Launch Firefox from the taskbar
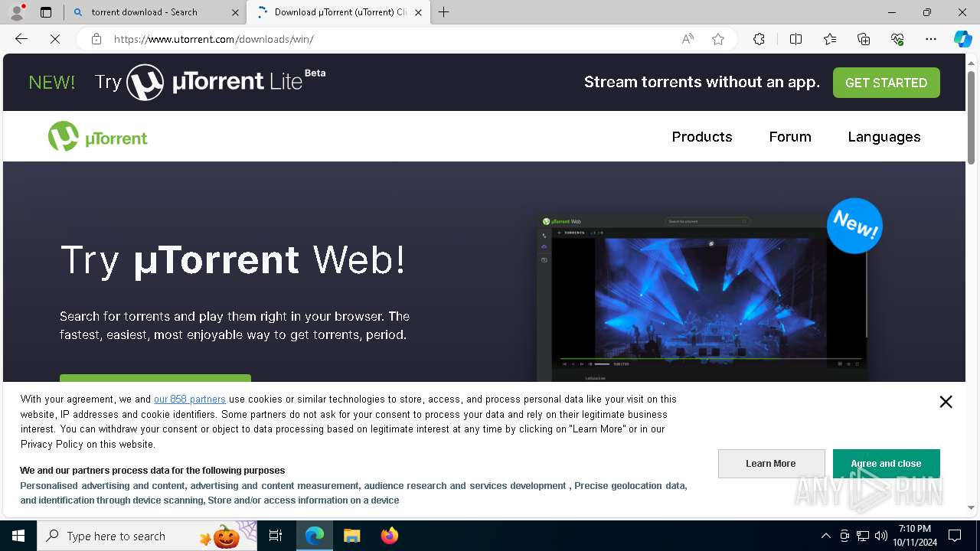Screen dimensions: 980x551 (x=389, y=536)
